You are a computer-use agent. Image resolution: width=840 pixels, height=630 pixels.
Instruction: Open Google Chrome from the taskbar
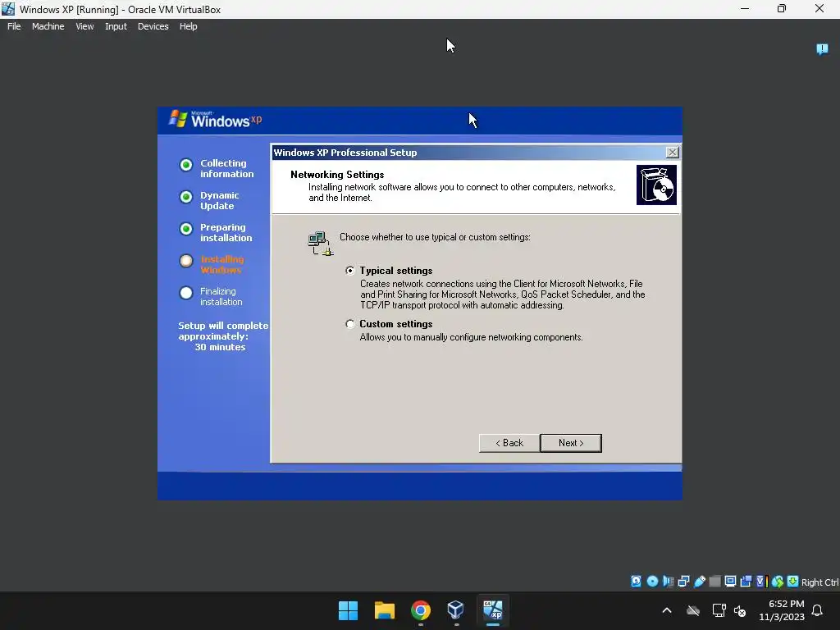pos(421,610)
